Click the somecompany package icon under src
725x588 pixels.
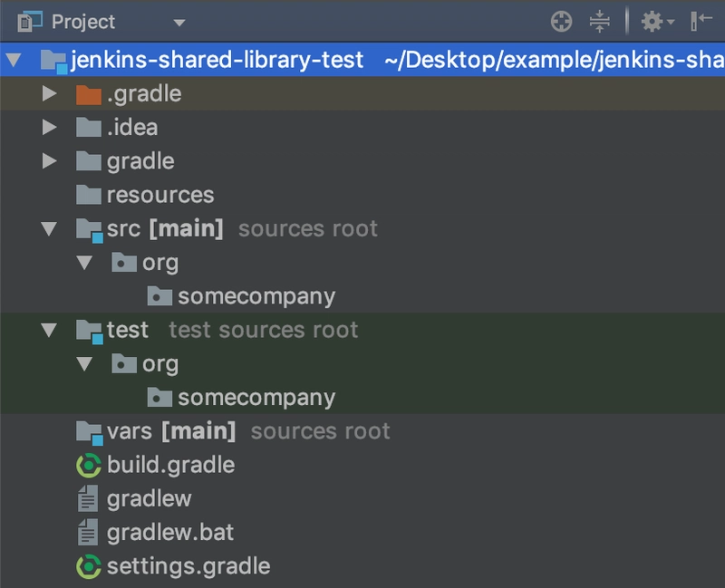coord(159,296)
